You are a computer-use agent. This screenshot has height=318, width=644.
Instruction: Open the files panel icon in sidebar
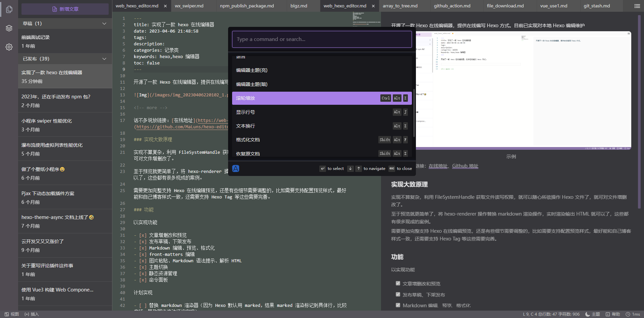tap(9, 9)
